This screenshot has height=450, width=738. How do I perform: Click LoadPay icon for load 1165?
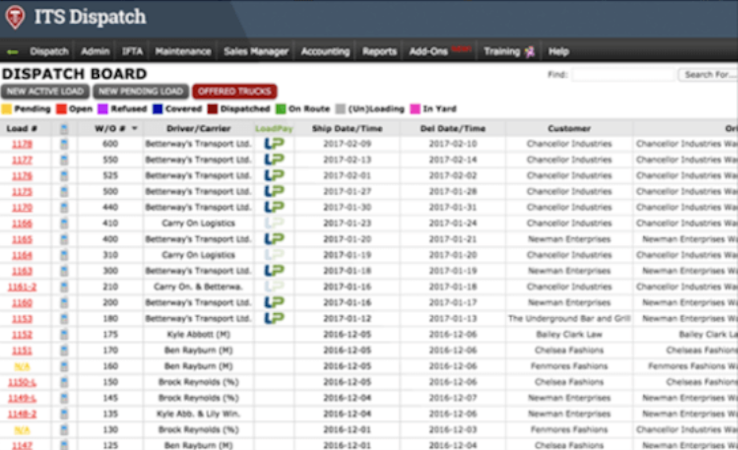pyautogui.click(x=274, y=239)
